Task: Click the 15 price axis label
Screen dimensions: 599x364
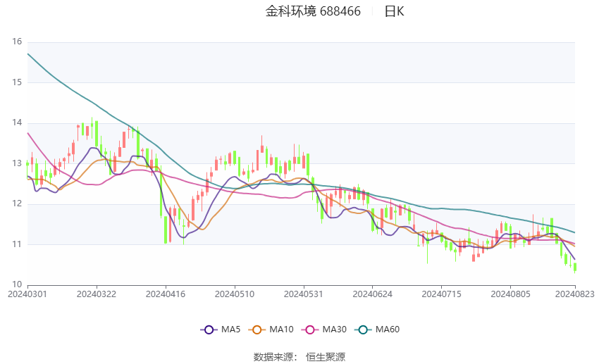Action: (17, 82)
